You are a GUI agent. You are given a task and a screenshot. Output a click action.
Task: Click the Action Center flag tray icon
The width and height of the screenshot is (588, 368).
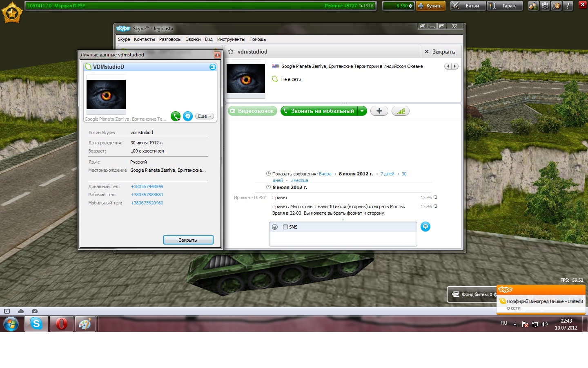point(525,324)
